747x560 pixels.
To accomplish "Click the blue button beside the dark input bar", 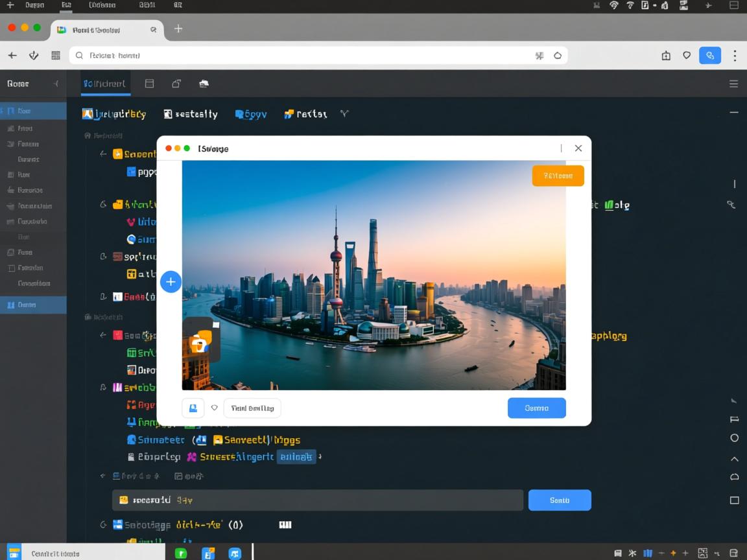I will pyautogui.click(x=560, y=500).
